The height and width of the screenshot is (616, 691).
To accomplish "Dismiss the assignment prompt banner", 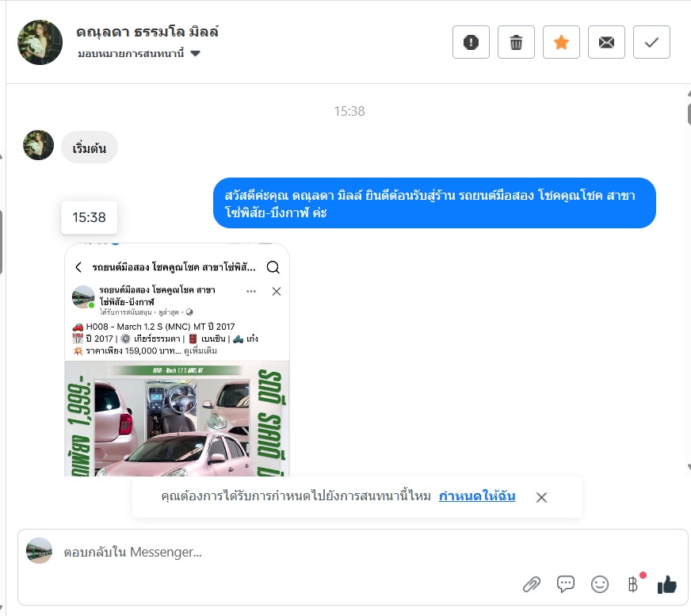I will click(x=541, y=497).
